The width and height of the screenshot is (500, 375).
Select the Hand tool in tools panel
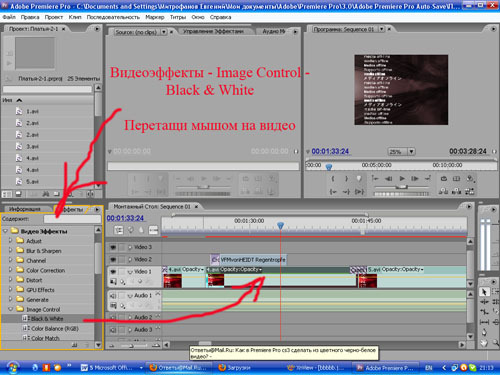484,342
